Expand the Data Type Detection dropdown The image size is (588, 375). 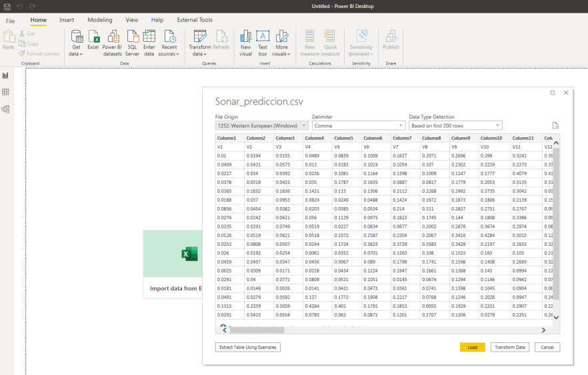click(455, 125)
